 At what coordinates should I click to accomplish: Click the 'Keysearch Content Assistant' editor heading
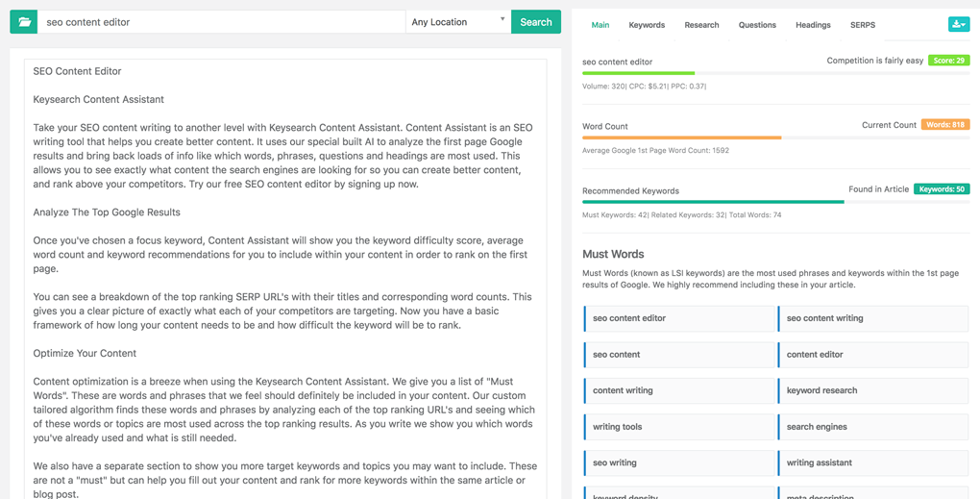coord(99,99)
